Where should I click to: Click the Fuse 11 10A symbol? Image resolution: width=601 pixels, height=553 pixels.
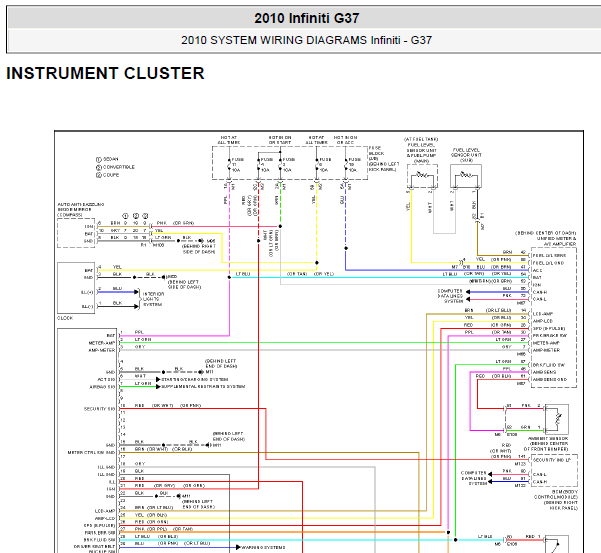click(x=233, y=165)
